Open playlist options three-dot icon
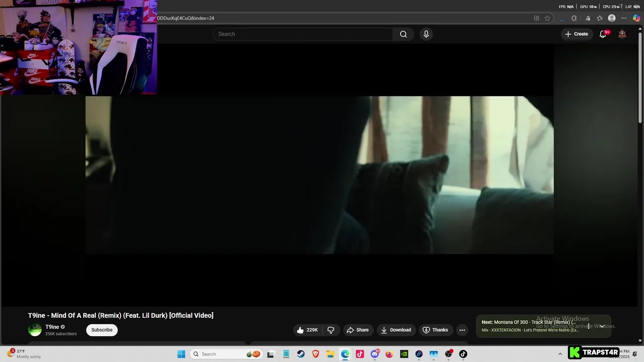 click(588, 326)
